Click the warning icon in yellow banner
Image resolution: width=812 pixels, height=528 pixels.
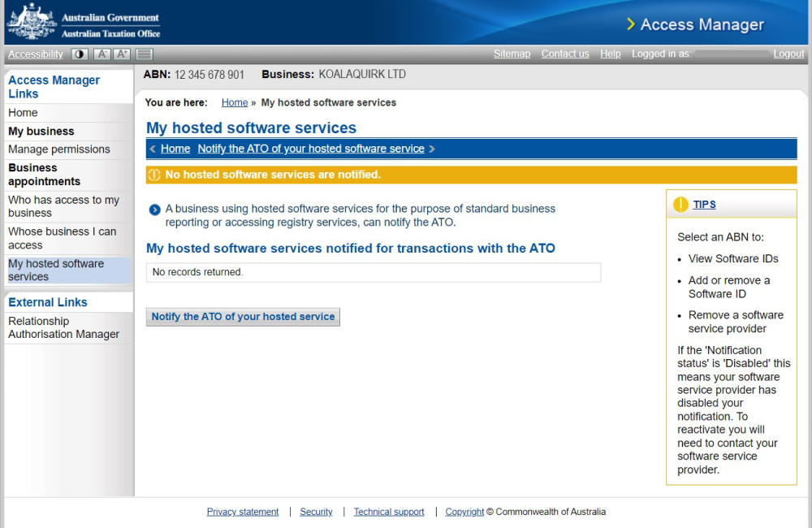(x=154, y=175)
